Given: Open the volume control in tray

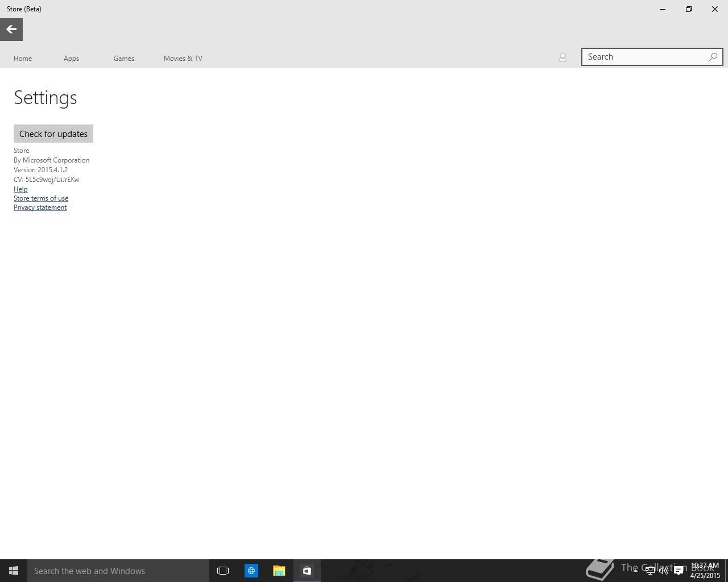Looking at the screenshot, I should (664, 571).
